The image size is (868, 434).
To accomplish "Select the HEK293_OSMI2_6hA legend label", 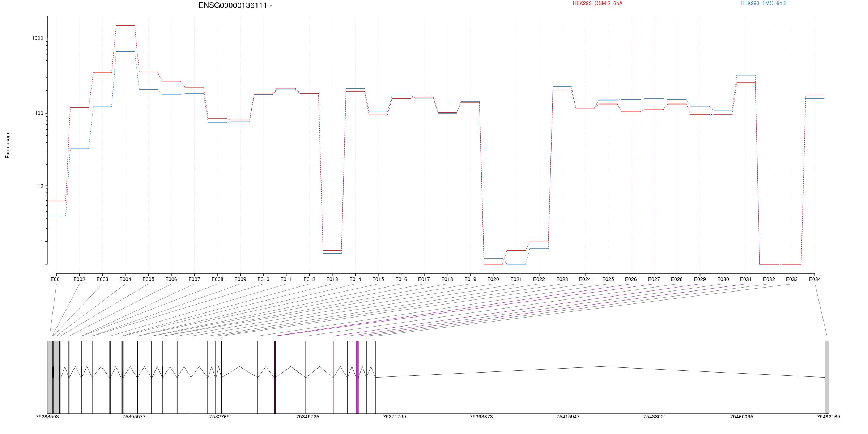I will 597,3.
